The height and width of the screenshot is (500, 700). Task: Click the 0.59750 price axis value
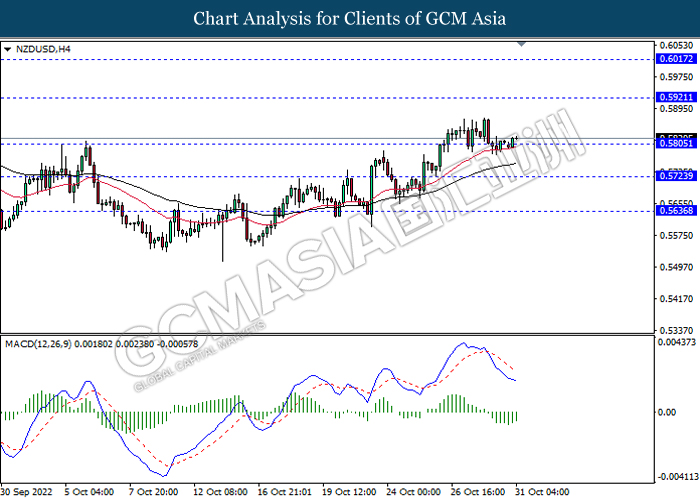(676, 77)
